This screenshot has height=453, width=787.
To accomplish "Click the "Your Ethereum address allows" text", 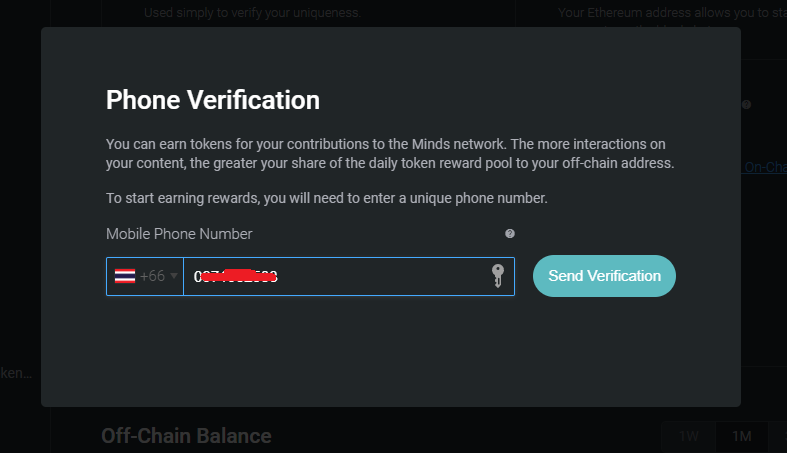I will pyautogui.click(x=670, y=13).
